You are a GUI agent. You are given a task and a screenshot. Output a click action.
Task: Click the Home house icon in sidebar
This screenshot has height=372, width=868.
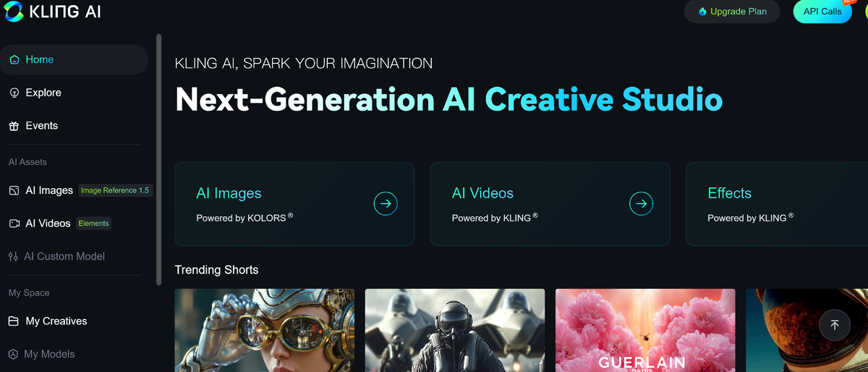point(14,60)
